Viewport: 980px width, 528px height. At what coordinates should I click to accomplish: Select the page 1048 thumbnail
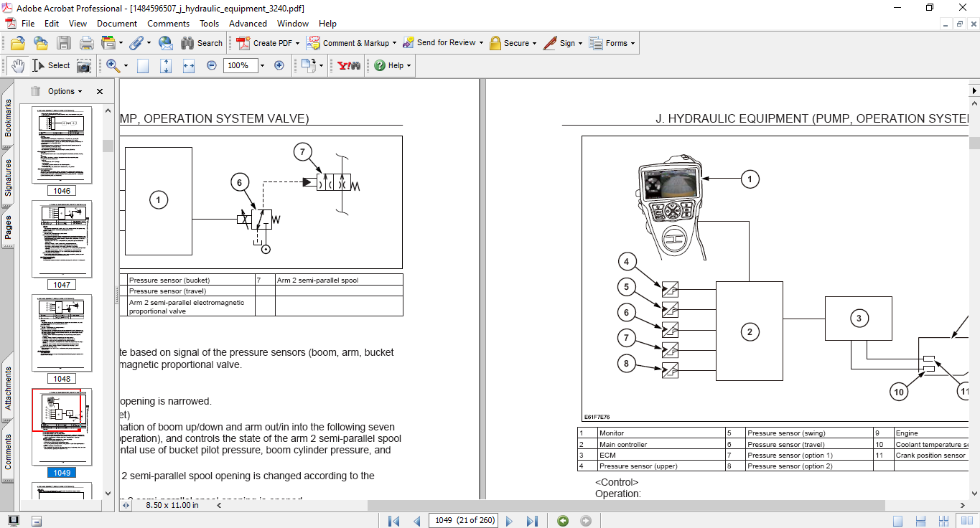62,332
